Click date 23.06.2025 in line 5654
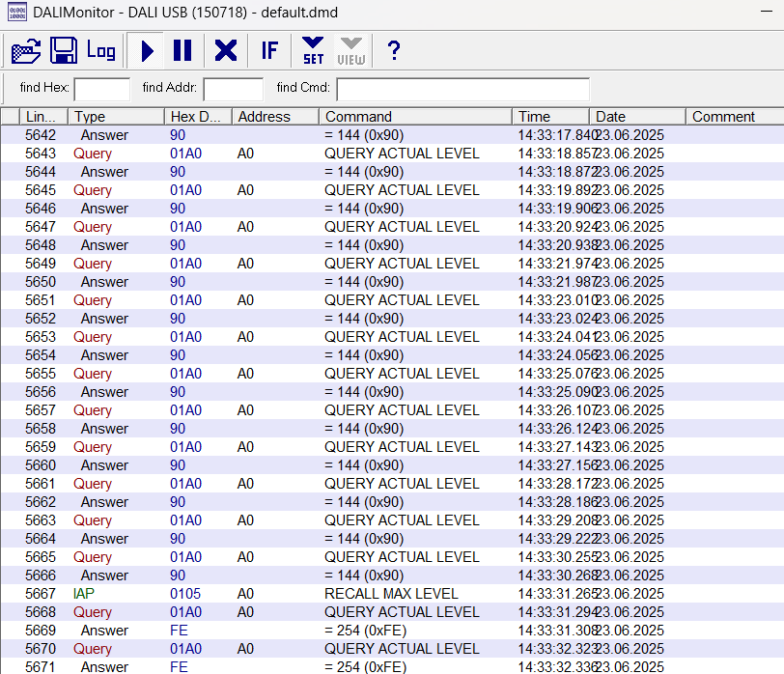This screenshot has height=674, width=784. pos(630,355)
